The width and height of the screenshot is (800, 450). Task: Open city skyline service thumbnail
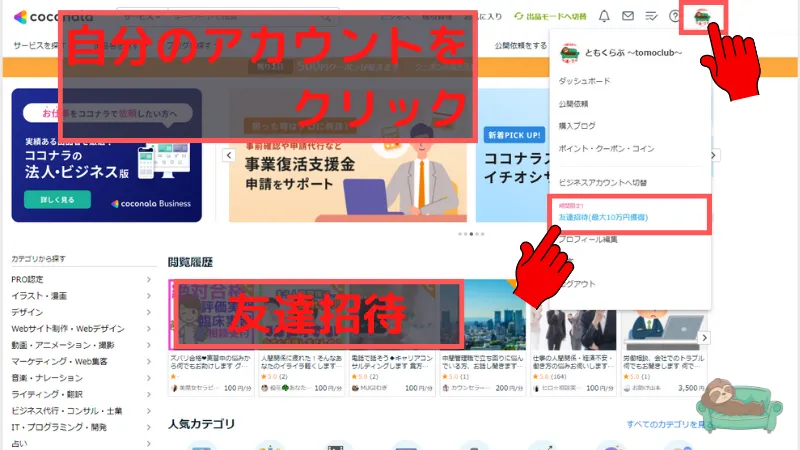[x=483, y=315]
